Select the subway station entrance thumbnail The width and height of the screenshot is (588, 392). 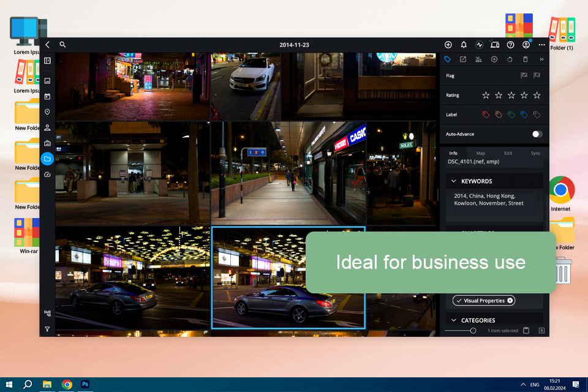point(132,173)
